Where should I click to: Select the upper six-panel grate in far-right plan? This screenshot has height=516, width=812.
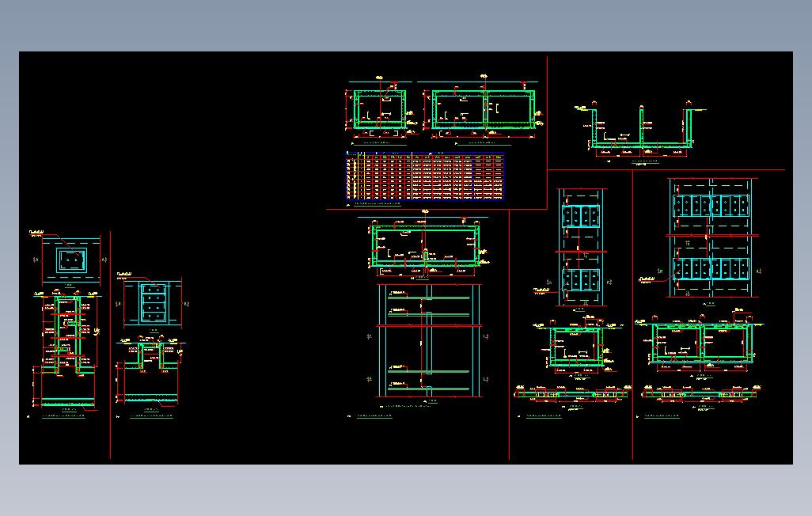(x=711, y=206)
